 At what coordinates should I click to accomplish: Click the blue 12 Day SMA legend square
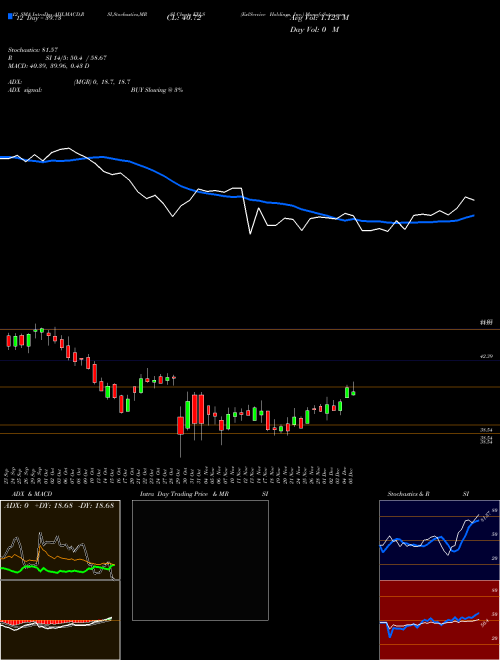pos(10,16)
